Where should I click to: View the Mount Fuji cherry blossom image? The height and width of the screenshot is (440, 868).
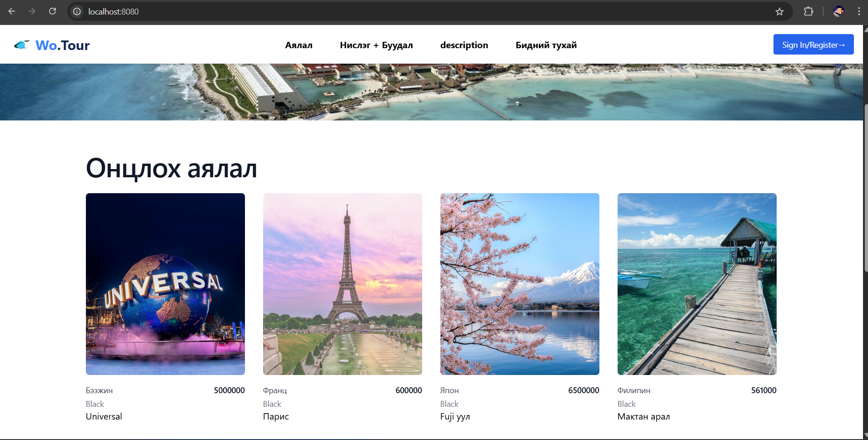pyautogui.click(x=520, y=284)
